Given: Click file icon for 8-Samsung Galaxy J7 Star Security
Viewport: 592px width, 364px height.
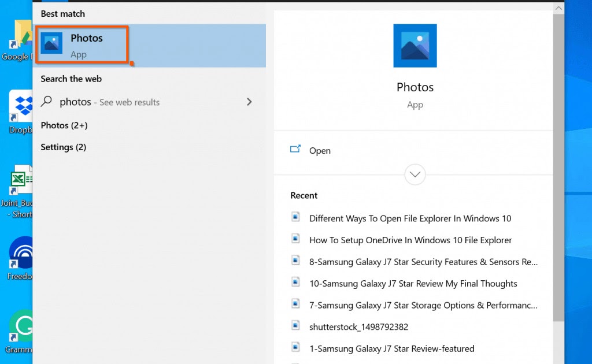Looking at the screenshot, I should click(x=295, y=260).
